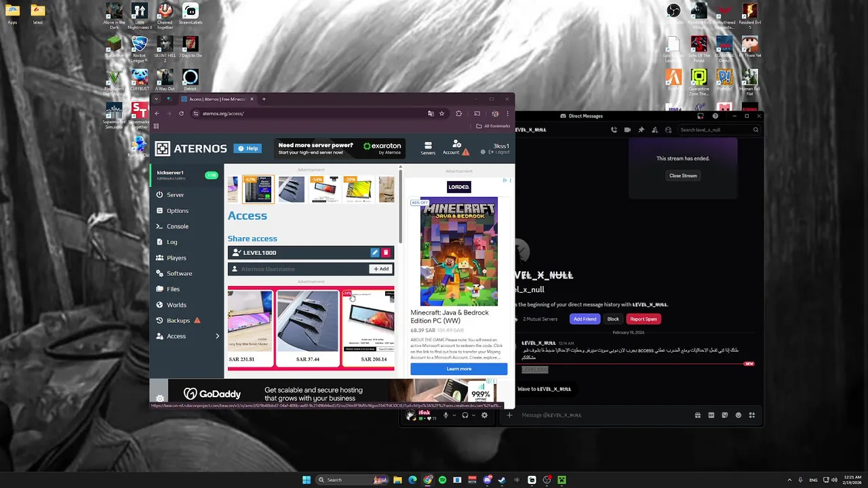This screenshot has width=868, height=488.
Task: Open Discord headphone output options arrow
Action: coord(473,415)
